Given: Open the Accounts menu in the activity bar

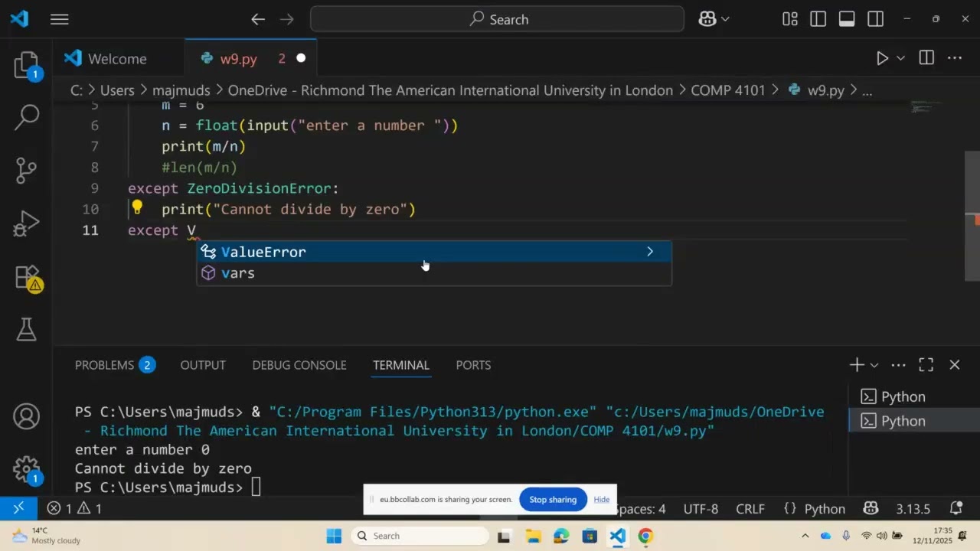Looking at the screenshot, I should (27, 417).
